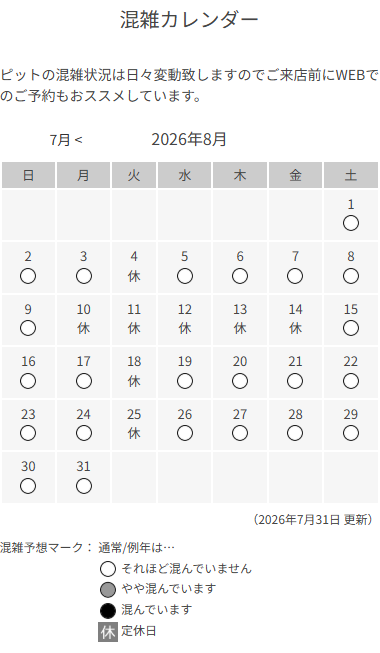380x653 pixels.
Task: Click the circle mark on August 20
Action: point(240,381)
